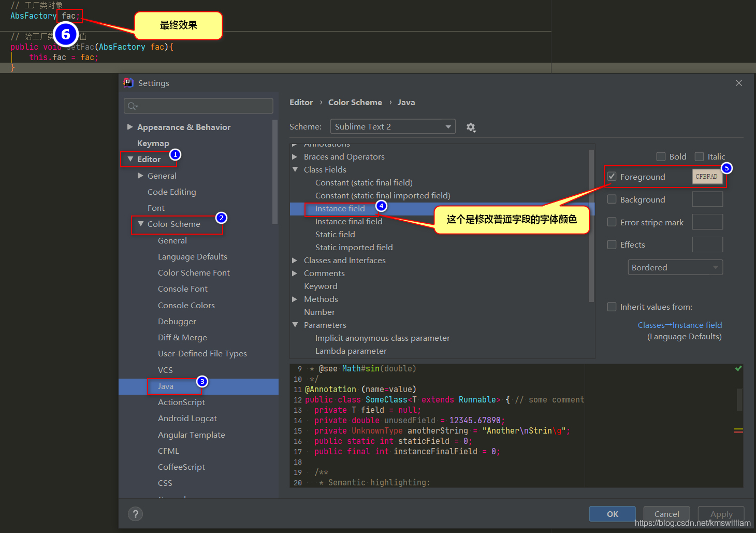The image size is (756, 533).
Task: Select Constant (static final field) item
Action: click(364, 182)
